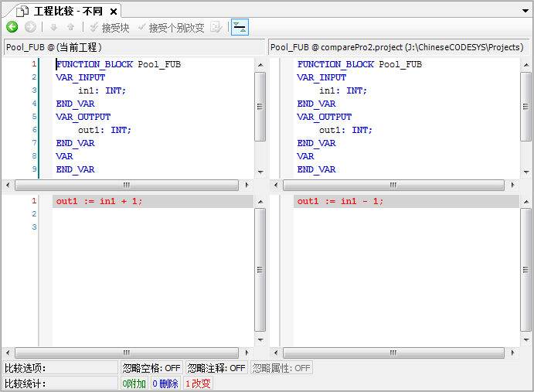
Task: Click the 1 改变 changes statistic
Action: click(197, 383)
